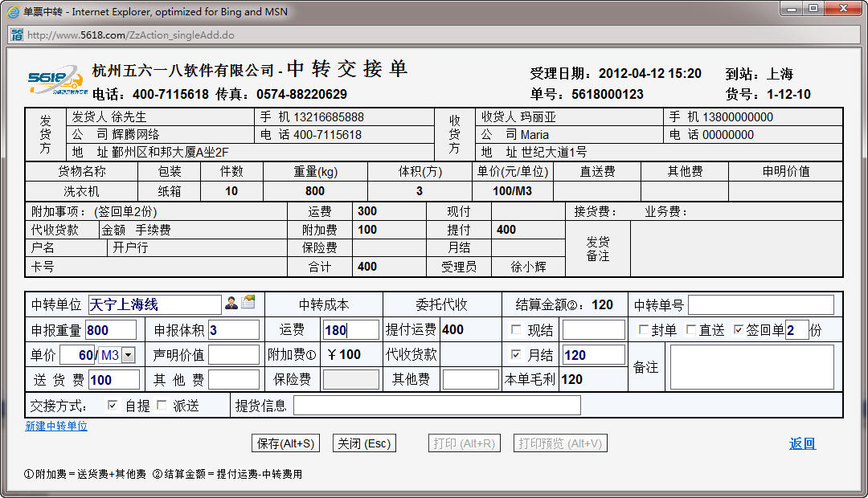Uncheck the 月结 checkbox
This screenshot has height=498, width=868.
516,354
